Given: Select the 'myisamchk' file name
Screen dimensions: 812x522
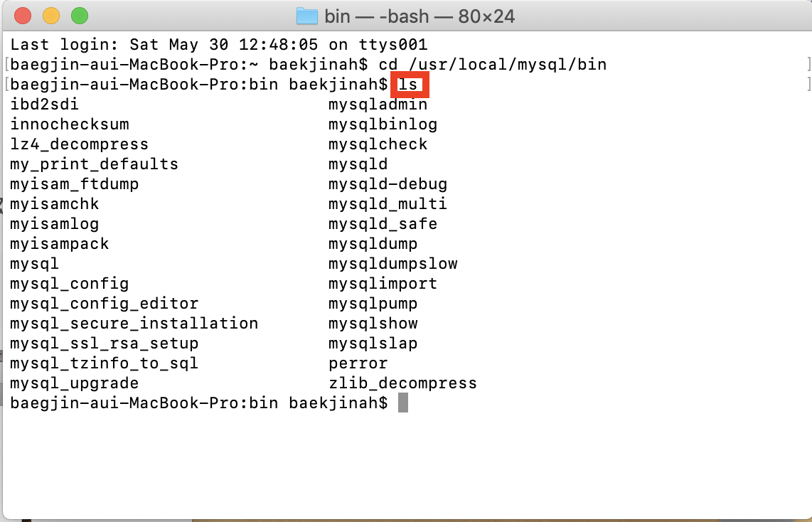Looking at the screenshot, I should coord(54,204).
